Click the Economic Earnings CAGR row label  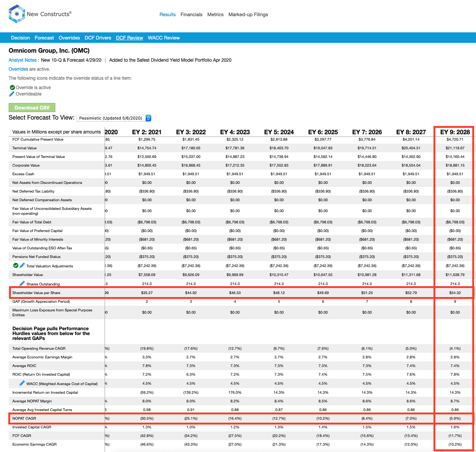(35, 444)
